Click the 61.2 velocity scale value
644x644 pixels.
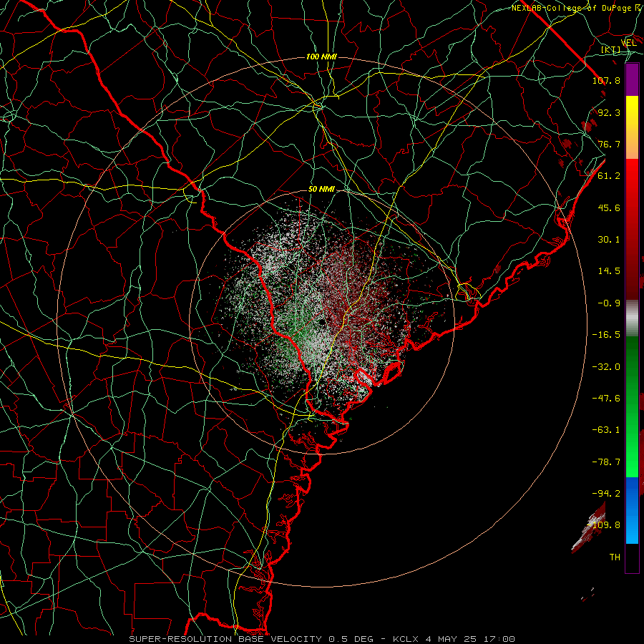[609, 176]
